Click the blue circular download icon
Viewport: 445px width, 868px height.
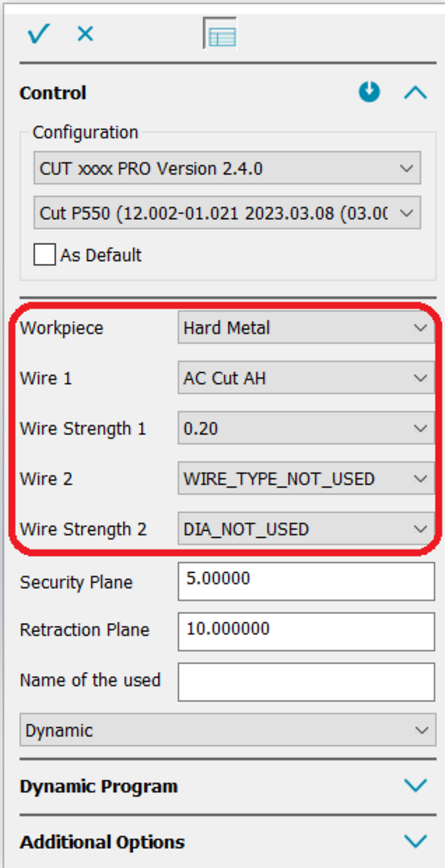pos(369,93)
